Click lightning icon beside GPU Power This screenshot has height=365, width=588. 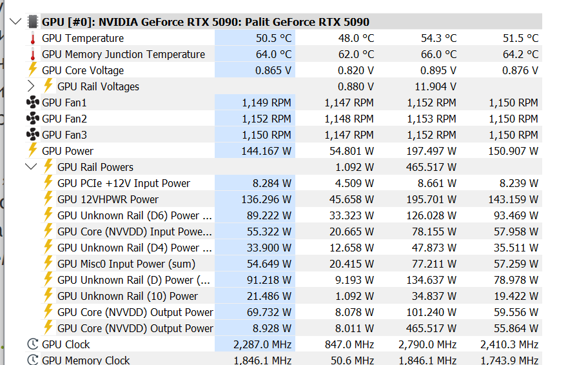33,150
